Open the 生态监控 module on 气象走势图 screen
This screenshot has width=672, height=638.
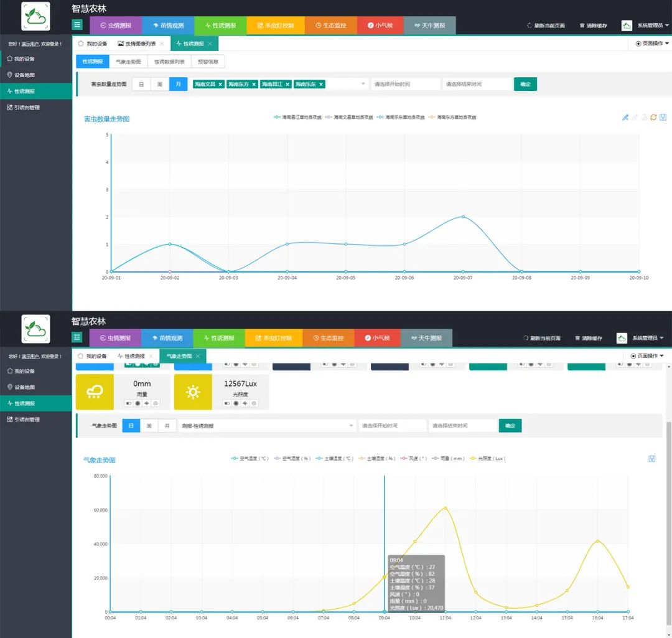point(329,338)
